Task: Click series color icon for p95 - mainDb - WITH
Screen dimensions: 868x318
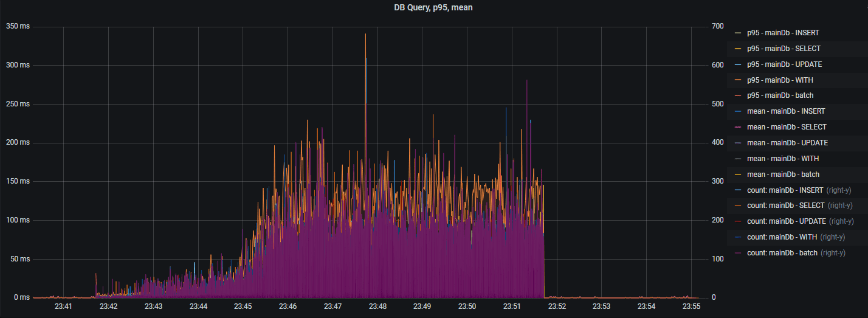Action: (x=738, y=80)
